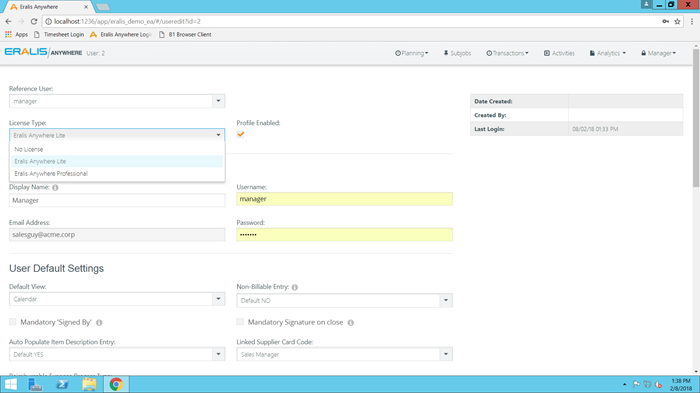Open the Eralis Anywhere Login bookmark
700x393 pixels.
point(121,34)
